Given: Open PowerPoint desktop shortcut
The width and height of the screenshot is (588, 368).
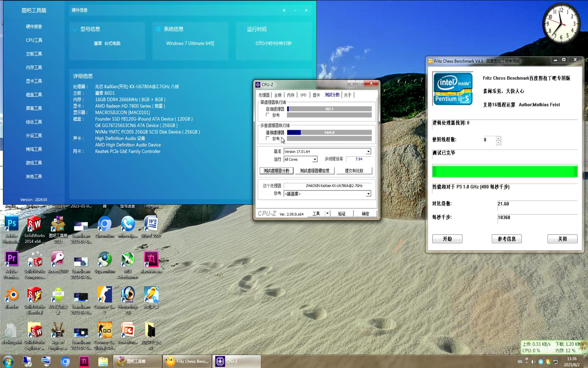Looking at the screenshot, I should [128, 333].
